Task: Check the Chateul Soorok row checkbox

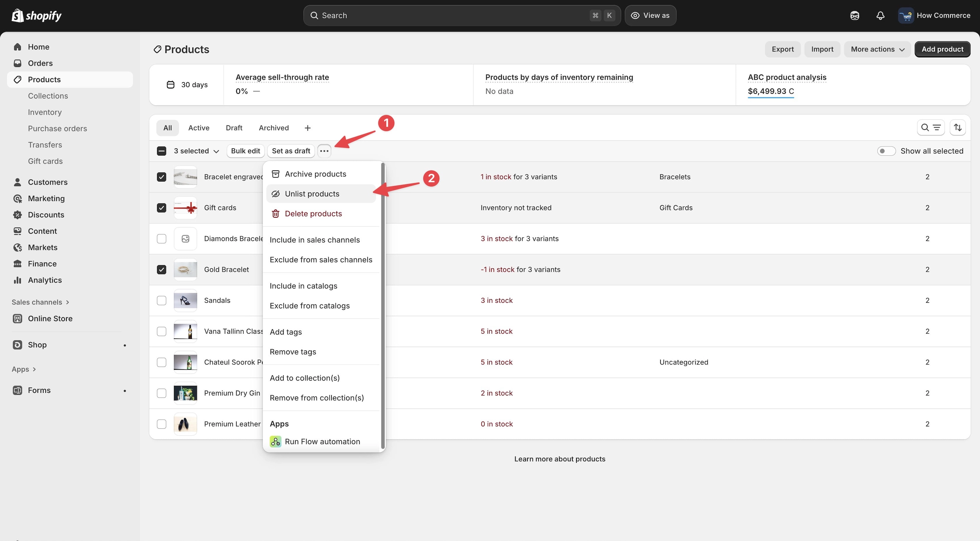Action: point(161,362)
